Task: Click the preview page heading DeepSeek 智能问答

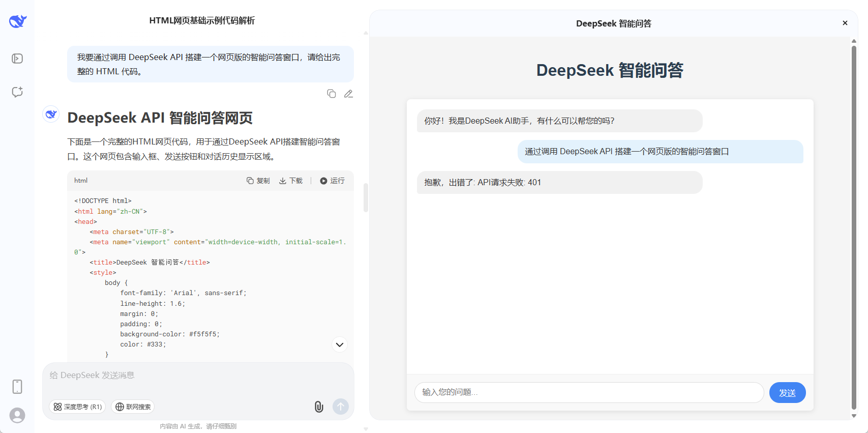Action: tap(610, 70)
